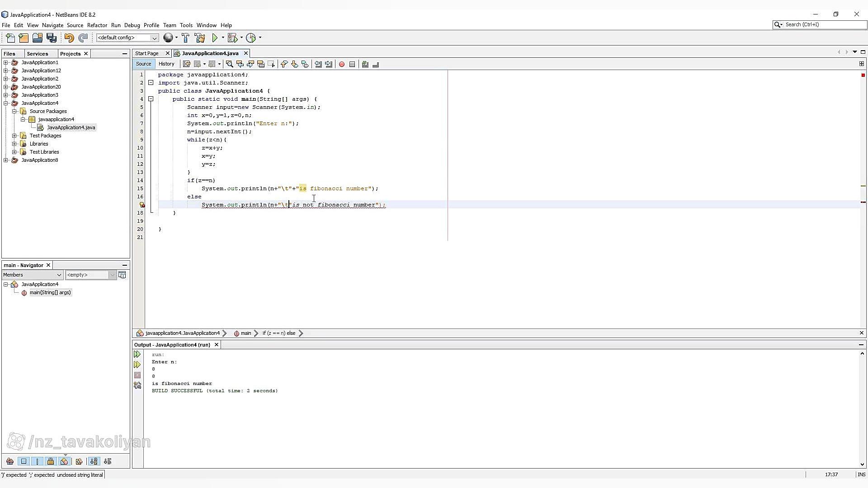Click the error lightbulb glyph on line 17
This screenshot has height=488, width=868.
point(142,205)
